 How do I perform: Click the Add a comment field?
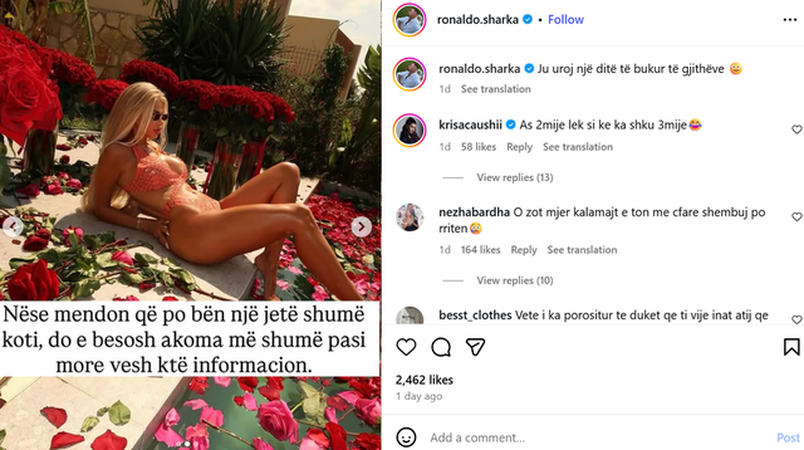pos(600,438)
